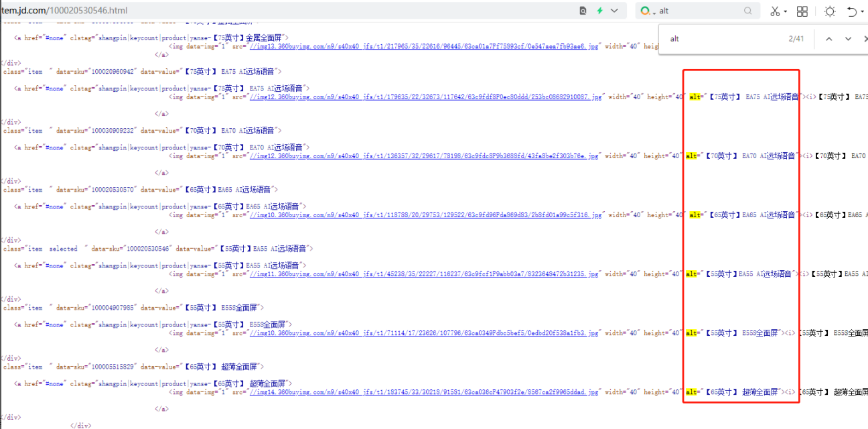Viewport: 868px width, 429px height.
Task: Open the four-square extensions grid icon
Action: pyautogui.click(x=802, y=11)
